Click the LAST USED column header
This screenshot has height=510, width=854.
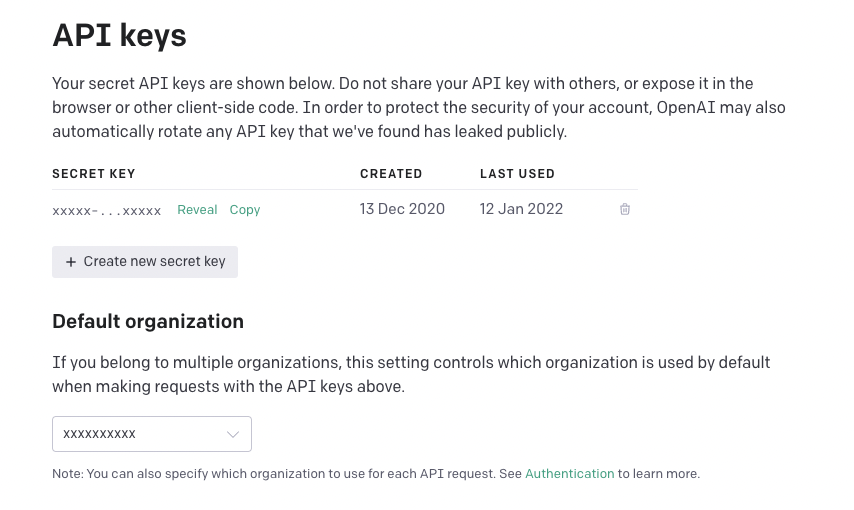pyautogui.click(x=517, y=174)
